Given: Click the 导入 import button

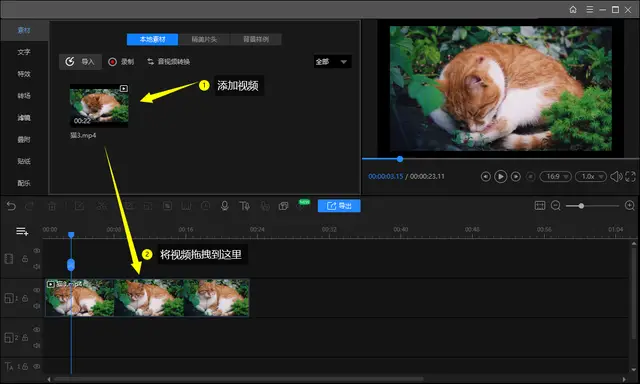Looking at the screenshot, I should point(80,62).
